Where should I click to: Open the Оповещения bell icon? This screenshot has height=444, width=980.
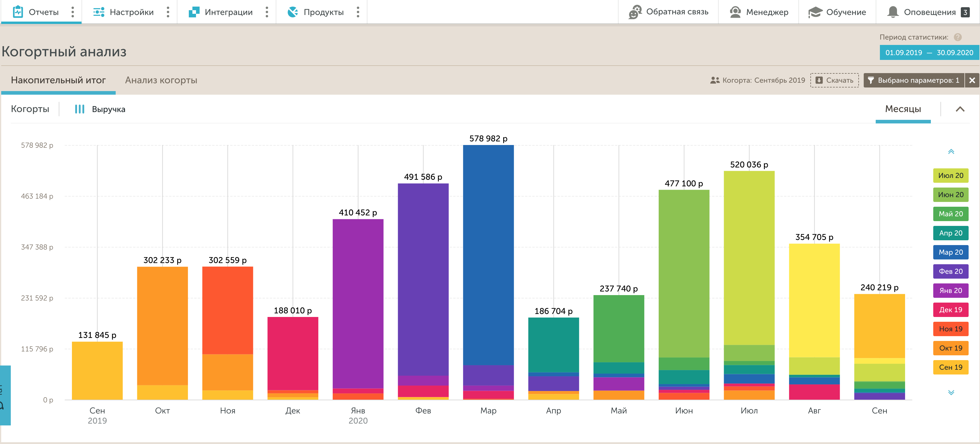point(893,12)
